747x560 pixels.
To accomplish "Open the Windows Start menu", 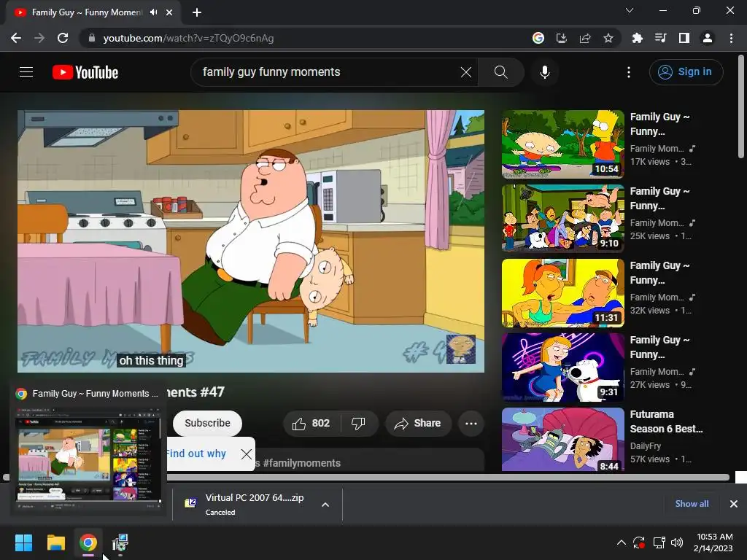I will click(23, 542).
